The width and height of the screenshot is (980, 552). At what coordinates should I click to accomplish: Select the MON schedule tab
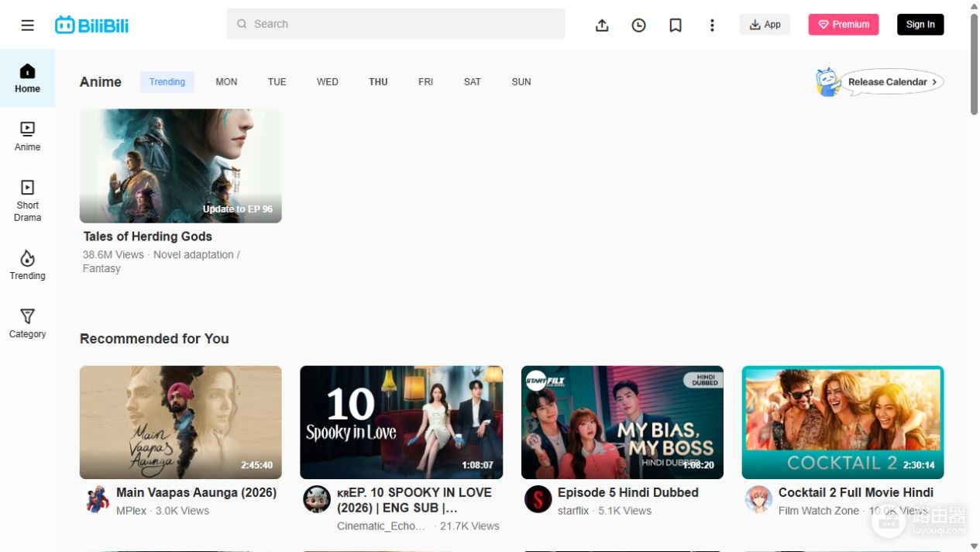(226, 81)
